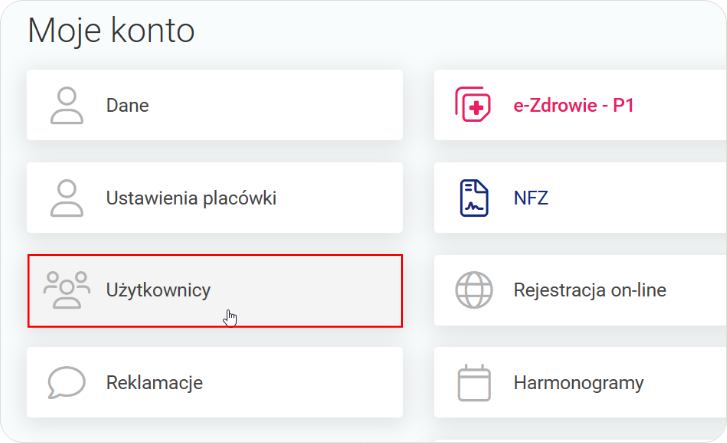The image size is (727, 443).
Task: Click the speech bubble Reklamacje icon
Action: [67, 382]
